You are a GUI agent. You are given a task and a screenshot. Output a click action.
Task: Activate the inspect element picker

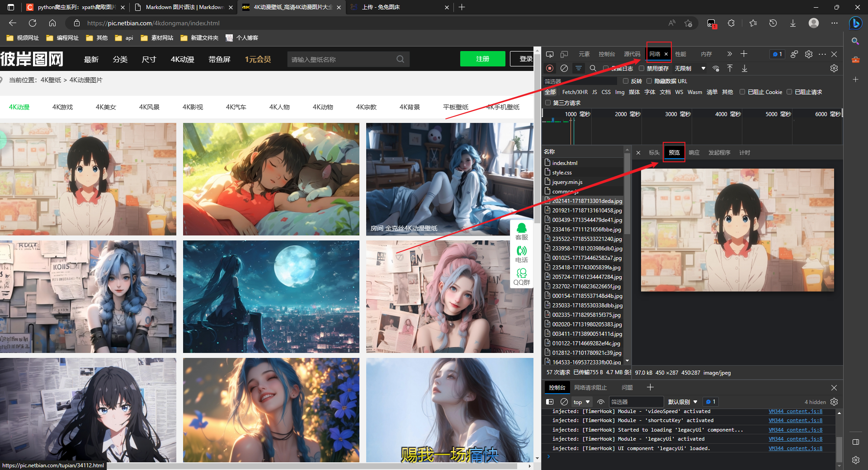(550, 54)
